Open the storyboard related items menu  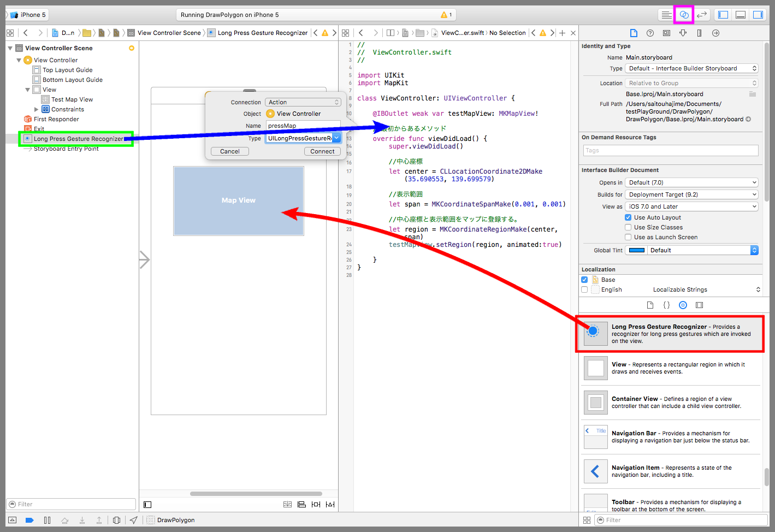tap(10, 33)
